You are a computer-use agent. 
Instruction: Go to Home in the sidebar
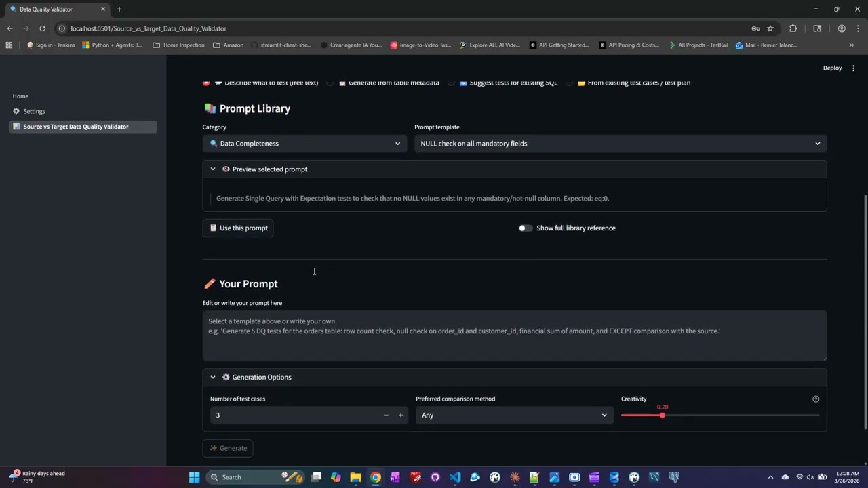click(20, 96)
